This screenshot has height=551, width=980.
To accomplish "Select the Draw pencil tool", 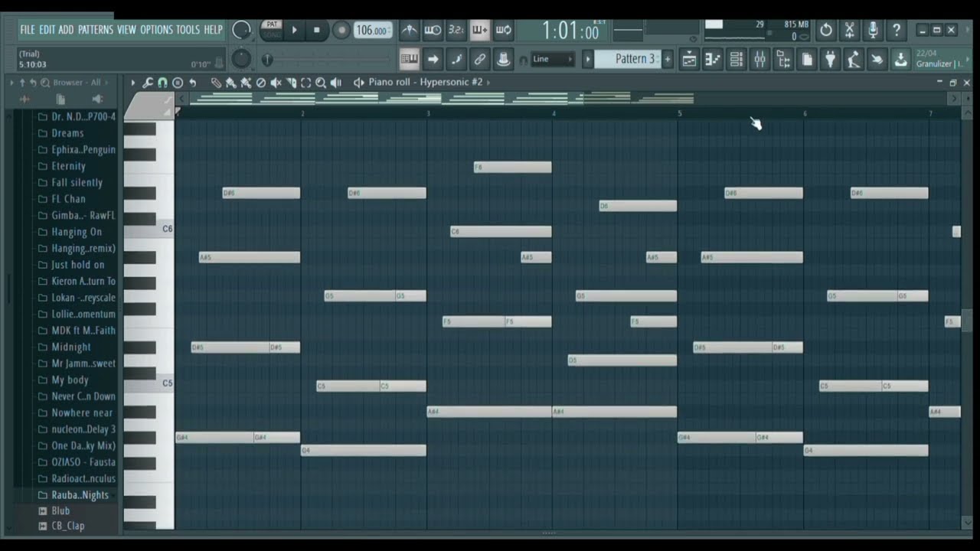I will 216,83.
